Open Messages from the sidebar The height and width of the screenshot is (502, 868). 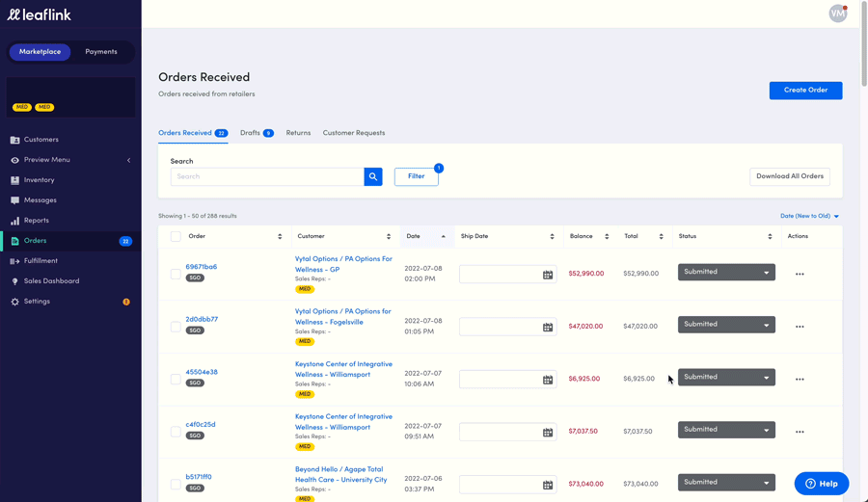pos(40,200)
